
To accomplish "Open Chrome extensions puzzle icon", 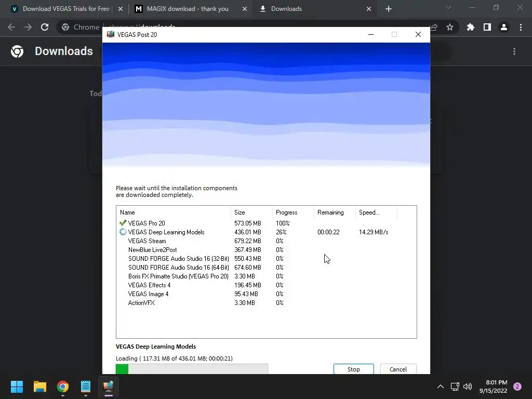I will pyautogui.click(x=471, y=27).
